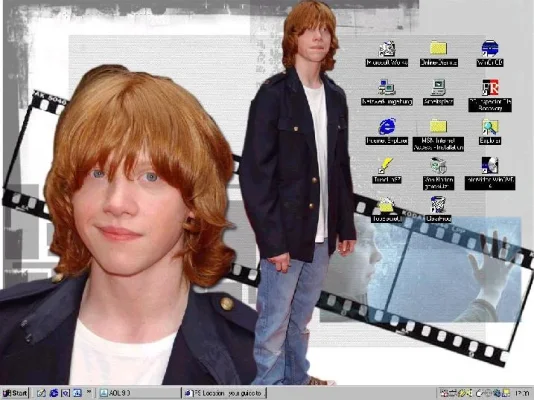This screenshot has width=534, height=400.
Task: Switch to the Internet Explorer taskbar window
Action: coord(224,393)
